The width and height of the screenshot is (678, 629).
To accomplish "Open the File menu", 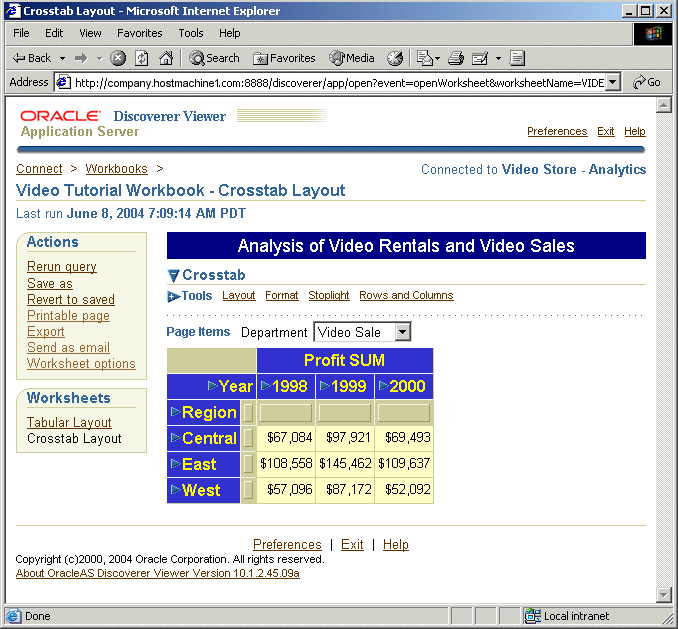I will [x=21, y=33].
